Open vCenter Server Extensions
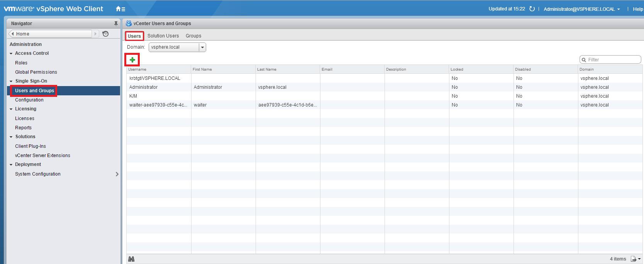 tap(42, 156)
